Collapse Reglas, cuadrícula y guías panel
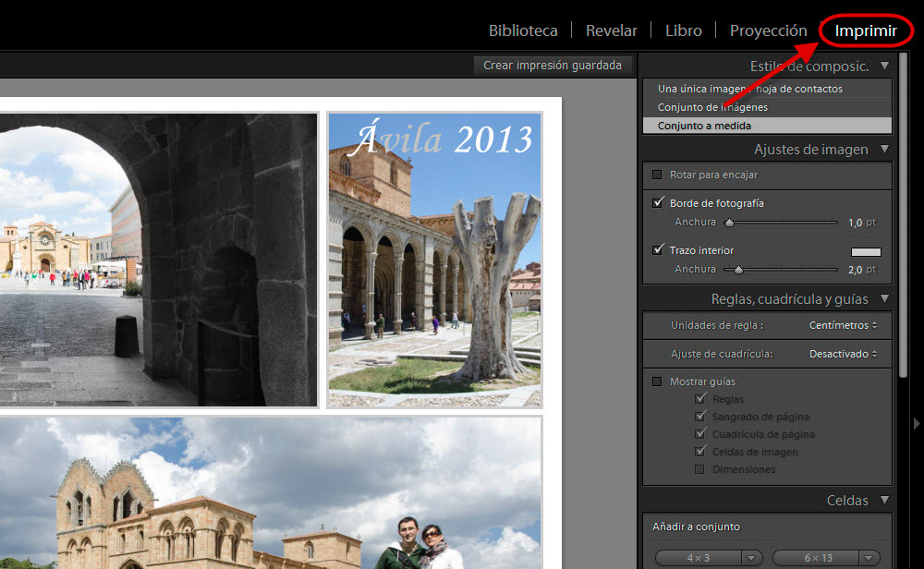The image size is (924, 569). 884,298
